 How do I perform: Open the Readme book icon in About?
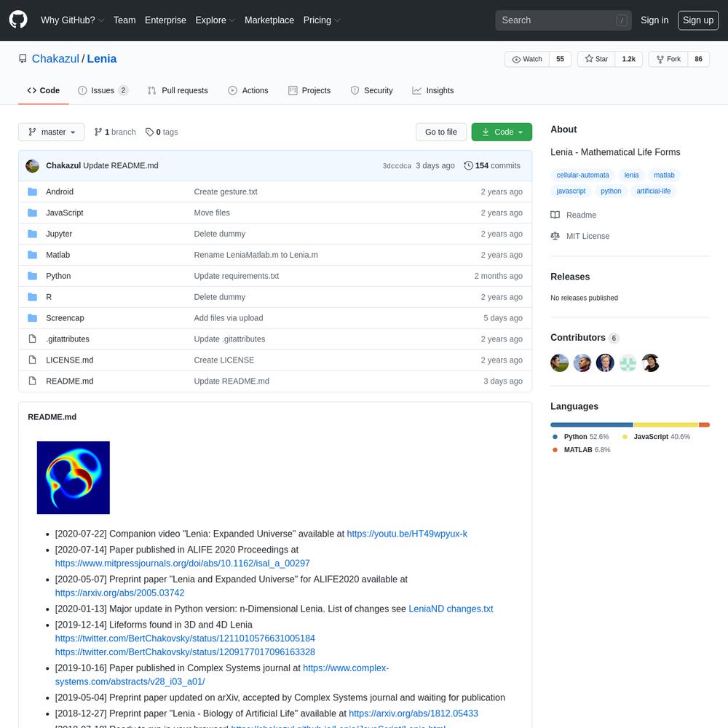click(x=555, y=215)
